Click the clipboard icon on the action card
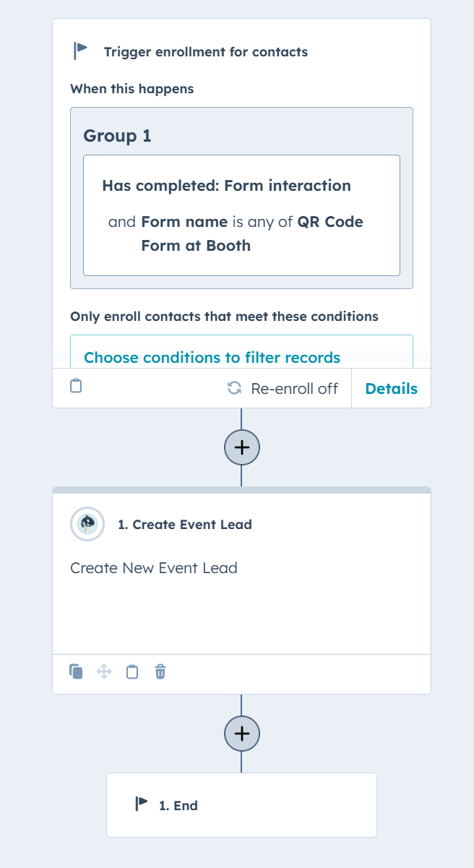 (132, 672)
